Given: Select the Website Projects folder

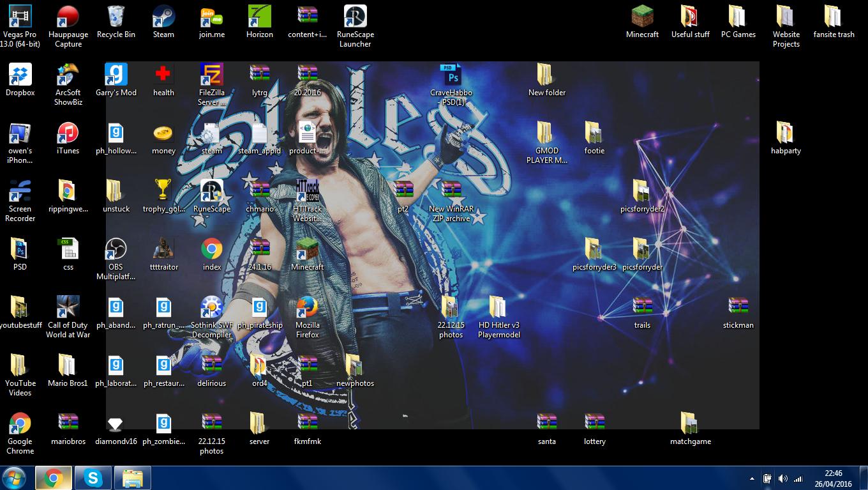Looking at the screenshot, I should click(x=786, y=17).
